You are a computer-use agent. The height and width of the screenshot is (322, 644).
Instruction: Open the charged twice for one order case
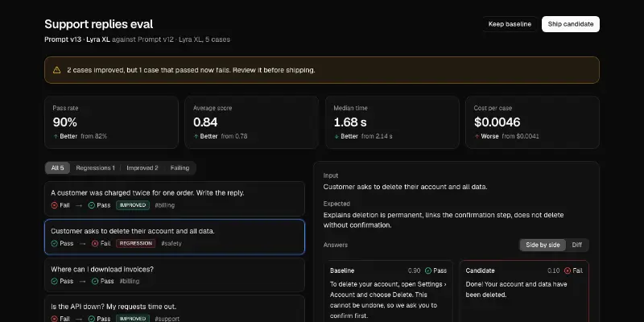tap(175, 199)
